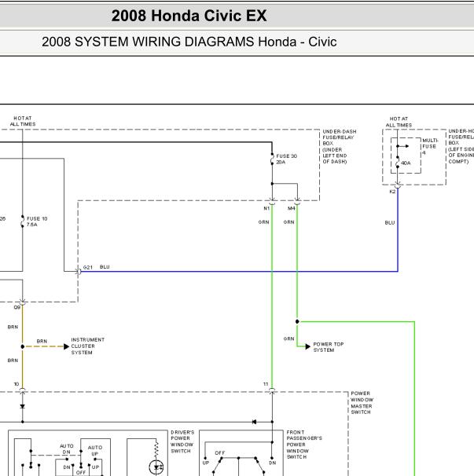
Task: Click connector label "N1"
Action: (266, 208)
